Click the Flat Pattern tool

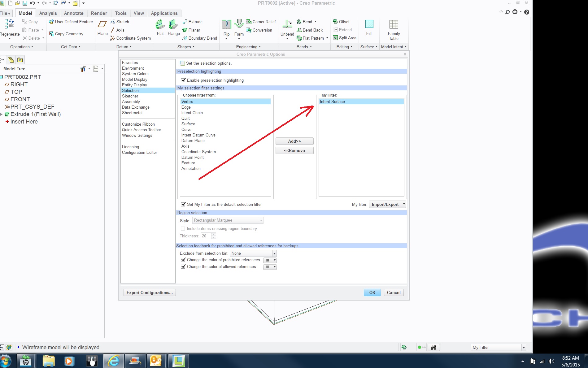(310, 38)
